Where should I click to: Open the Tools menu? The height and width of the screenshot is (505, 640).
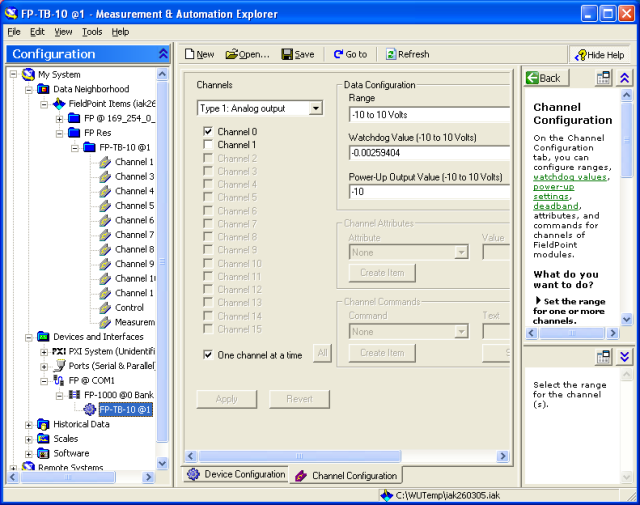click(92, 32)
